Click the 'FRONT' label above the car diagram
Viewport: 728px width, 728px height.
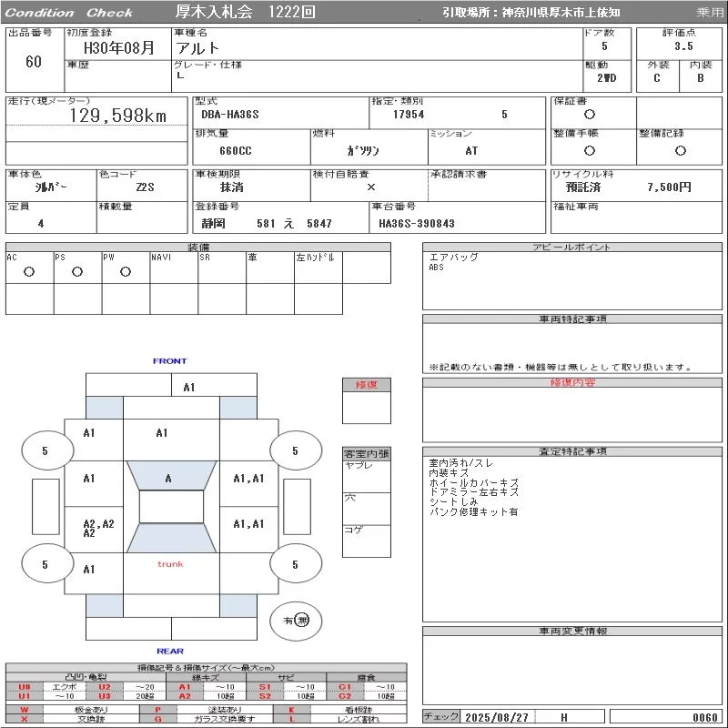tap(169, 361)
